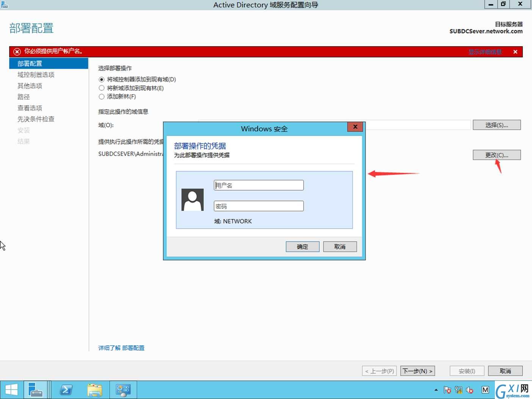
Task: Open File Explorer from taskbar
Action: point(95,390)
